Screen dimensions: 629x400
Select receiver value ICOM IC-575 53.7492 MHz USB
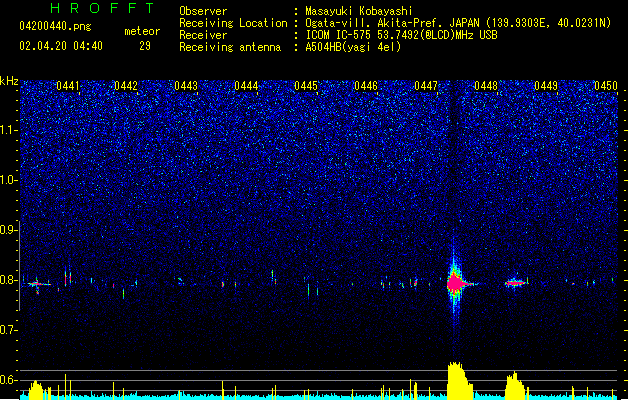[401, 35]
